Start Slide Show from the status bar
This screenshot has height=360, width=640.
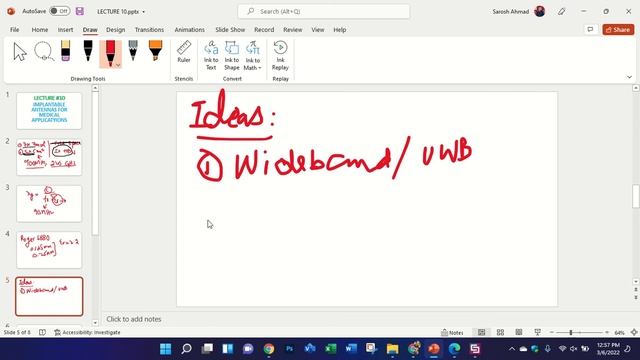(538, 333)
